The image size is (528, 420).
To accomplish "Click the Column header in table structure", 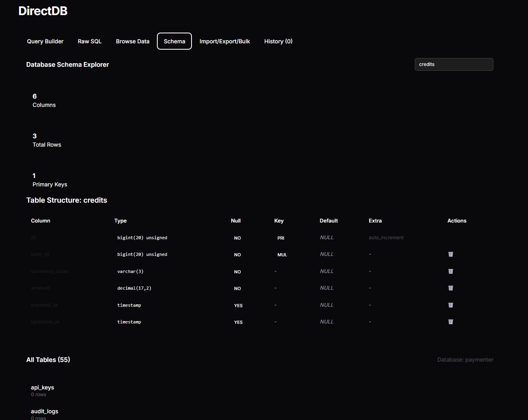I will [41, 221].
